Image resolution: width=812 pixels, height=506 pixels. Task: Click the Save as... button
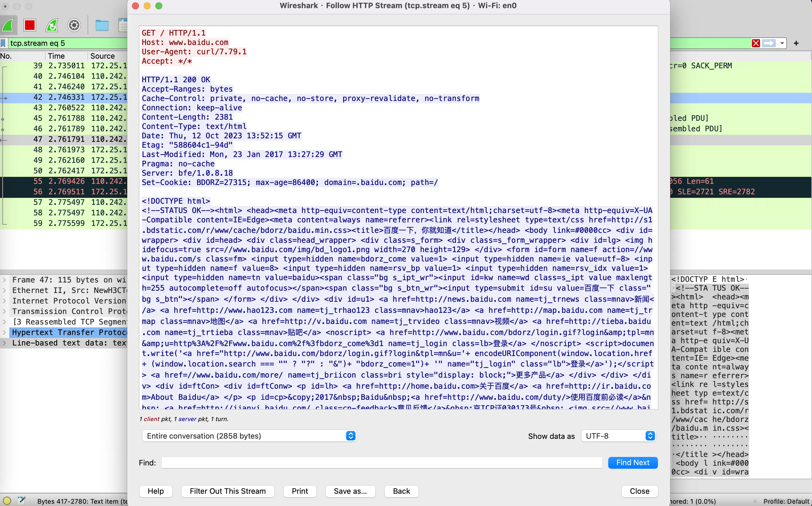[x=350, y=491]
